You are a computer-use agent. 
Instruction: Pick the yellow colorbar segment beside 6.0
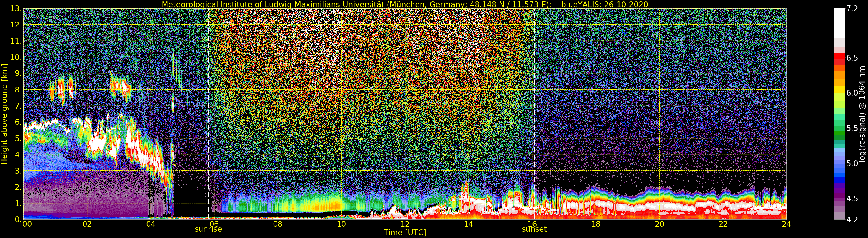tap(839, 90)
